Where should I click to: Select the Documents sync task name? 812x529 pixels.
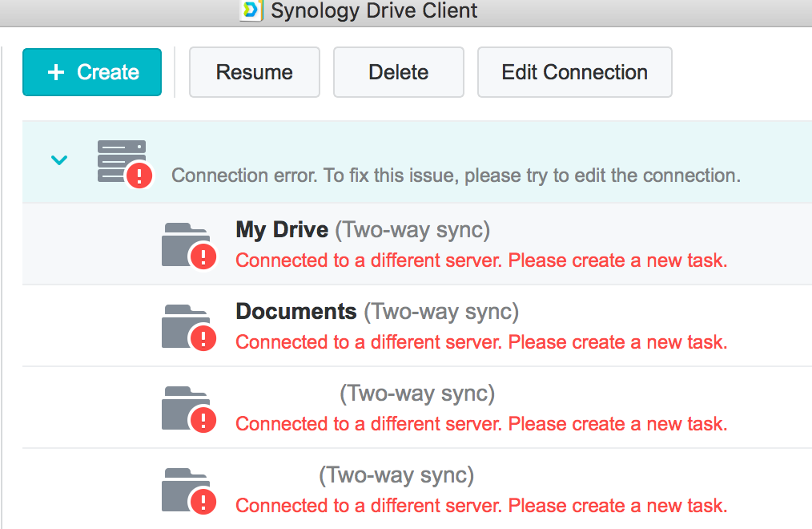295,311
